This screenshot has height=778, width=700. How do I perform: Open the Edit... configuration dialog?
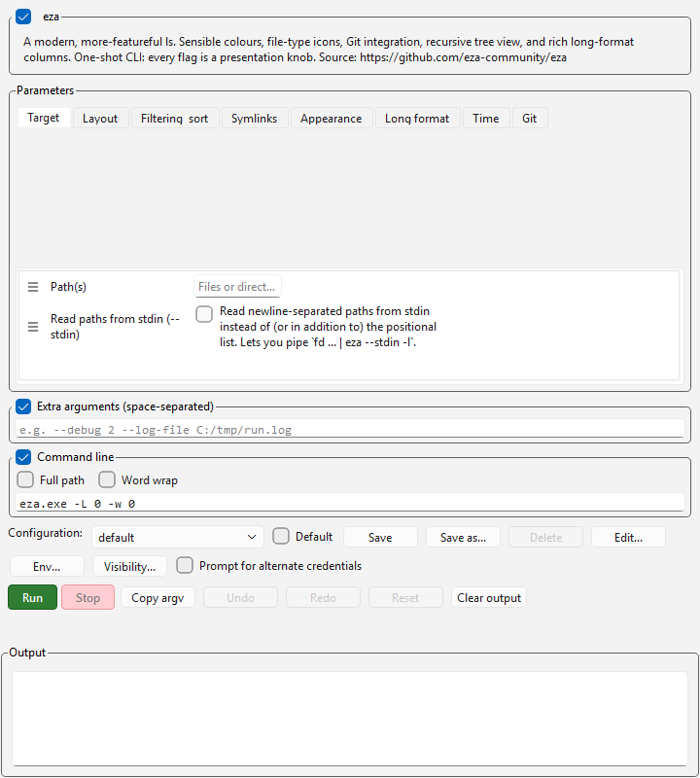pos(628,538)
